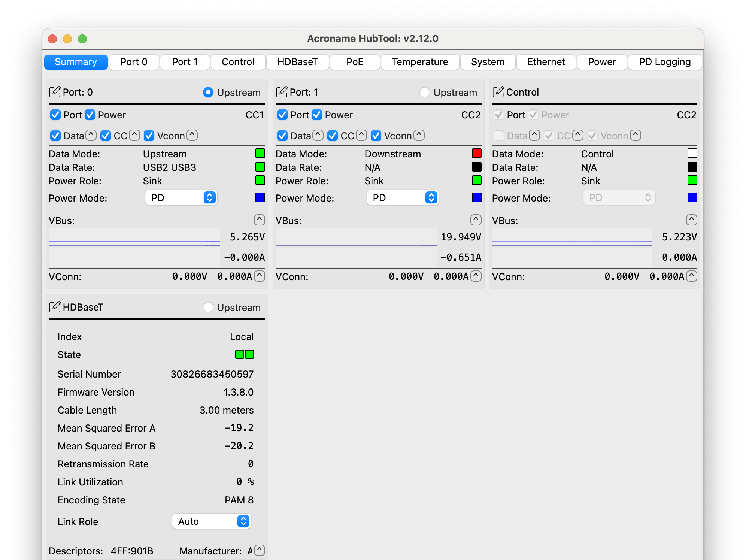
Task: Click the caret icon next to Port 1 Vconn
Action: [419, 135]
